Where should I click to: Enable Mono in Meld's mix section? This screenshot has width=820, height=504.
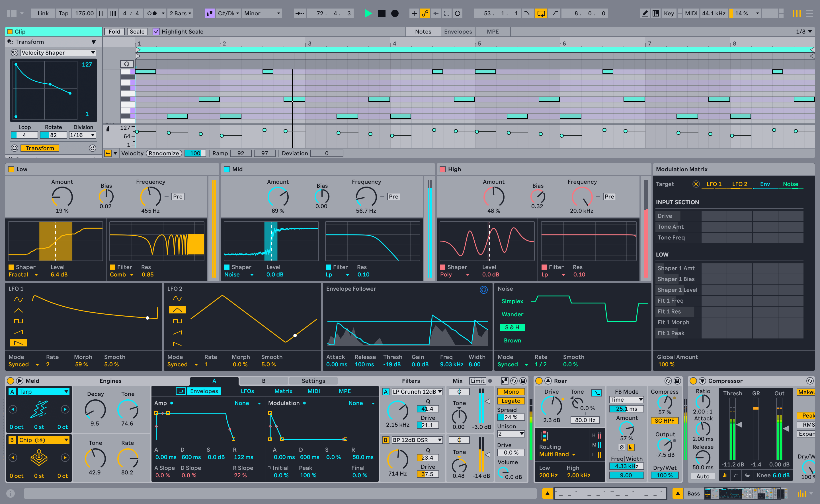(x=511, y=391)
